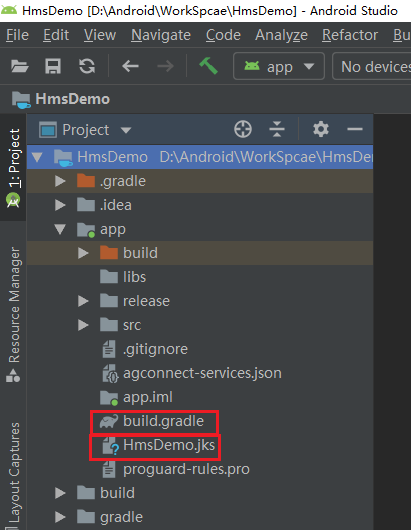
Task: Open the Edit menu
Action: [56, 35]
